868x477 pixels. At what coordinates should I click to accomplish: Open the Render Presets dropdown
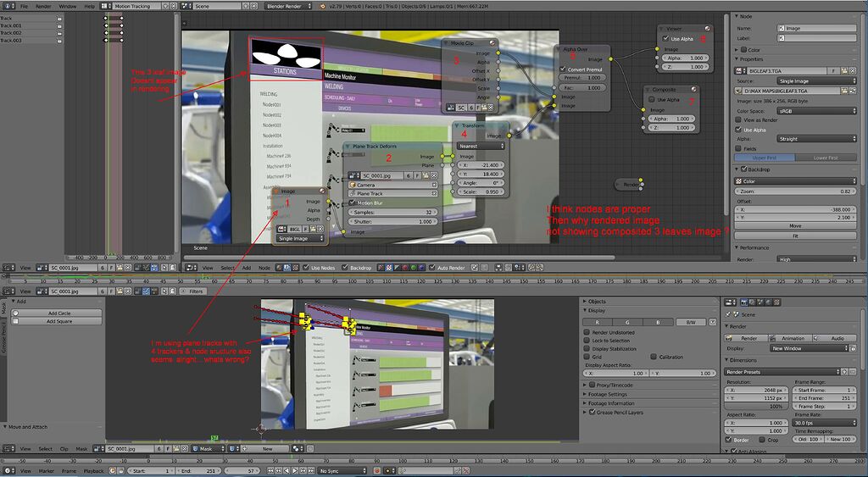pyautogui.click(x=782, y=372)
